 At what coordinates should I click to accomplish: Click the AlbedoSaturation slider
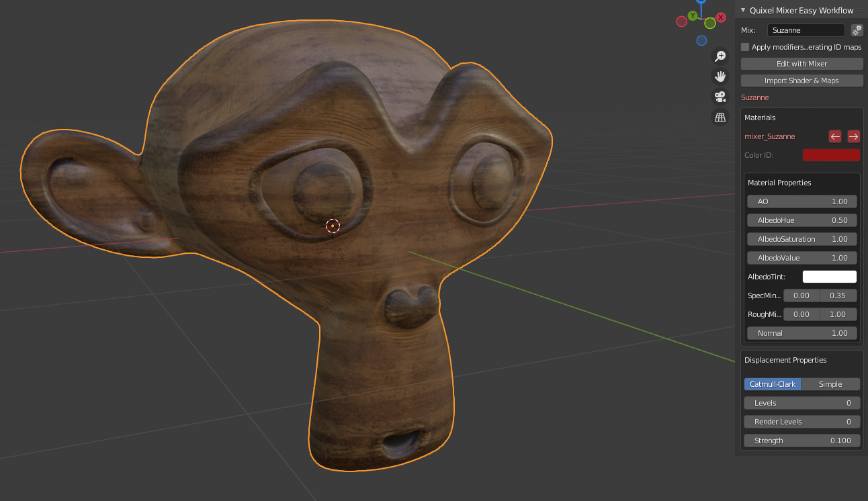tap(802, 239)
